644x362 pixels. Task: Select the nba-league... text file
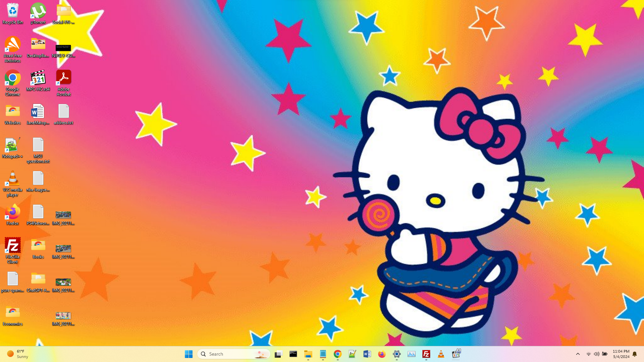pyautogui.click(x=38, y=181)
